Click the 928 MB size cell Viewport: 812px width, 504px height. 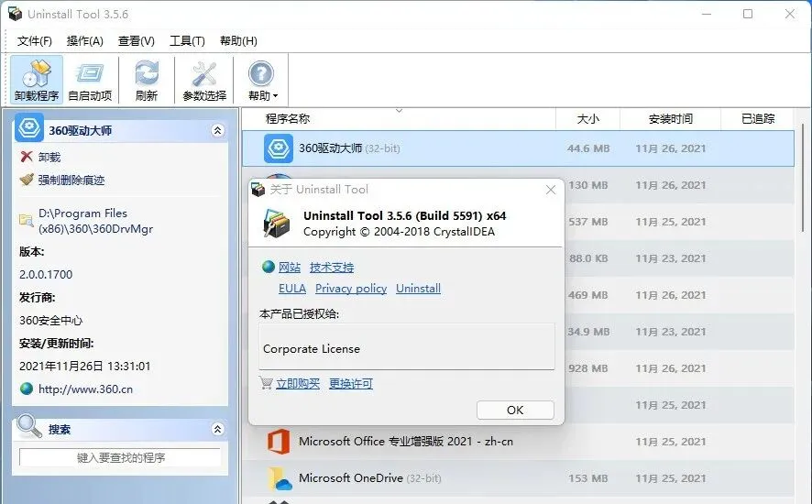(x=588, y=368)
